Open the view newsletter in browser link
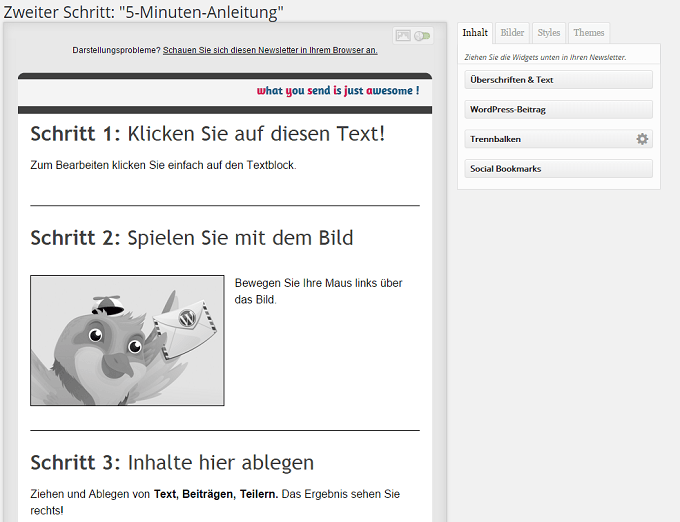Viewport: 680px width, 522px height. tap(270, 50)
